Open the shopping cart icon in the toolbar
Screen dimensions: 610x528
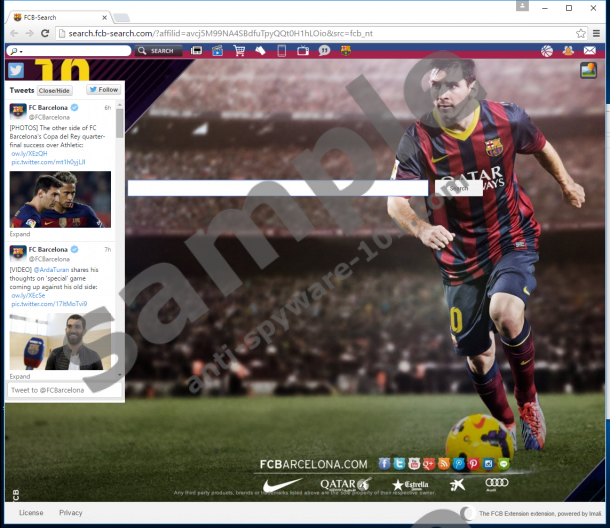239,51
